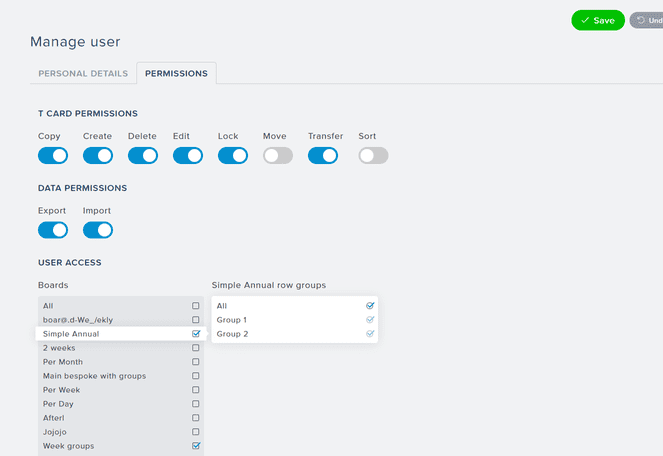The height and width of the screenshot is (456, 663).
Task: Disable the Copy permission toggle
Action: (53, 155)
